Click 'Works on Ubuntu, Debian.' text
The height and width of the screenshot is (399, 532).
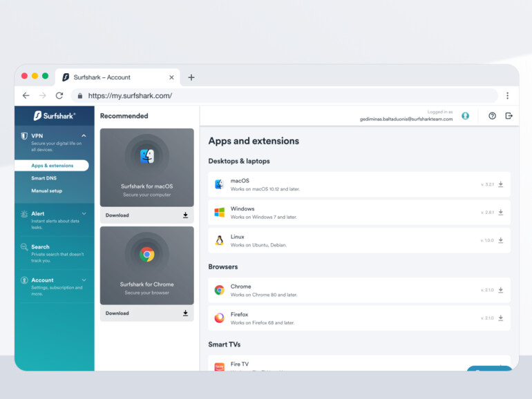point(258,245)
